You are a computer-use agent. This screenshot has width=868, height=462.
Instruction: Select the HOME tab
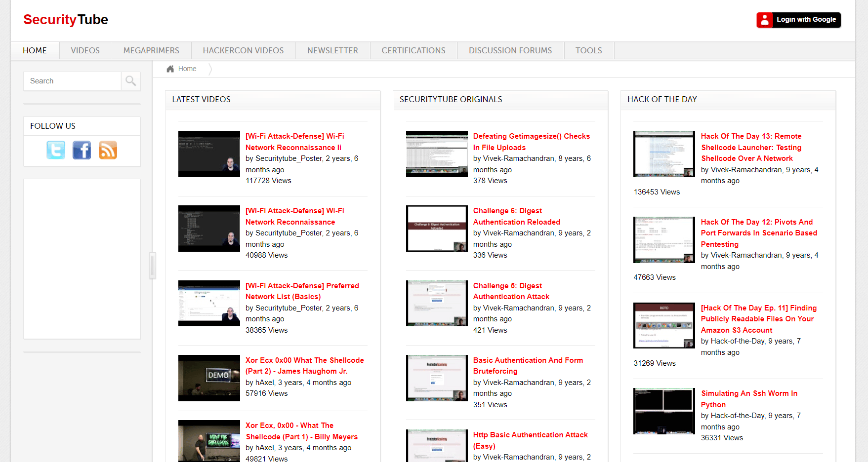(35, 50)
